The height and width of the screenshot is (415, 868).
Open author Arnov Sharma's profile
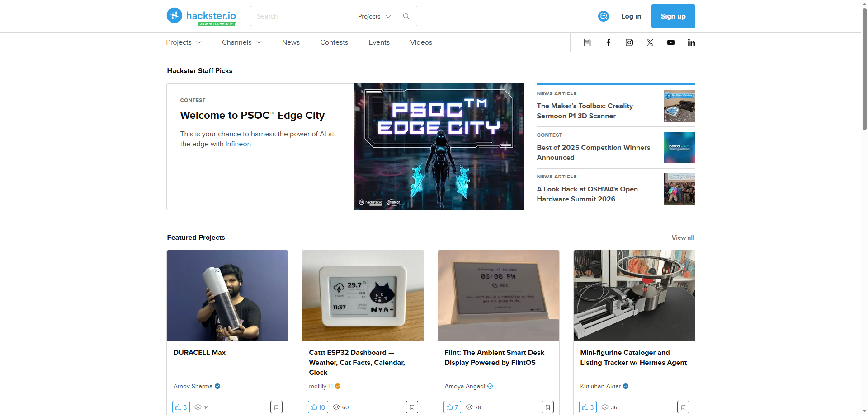[193, 386]
